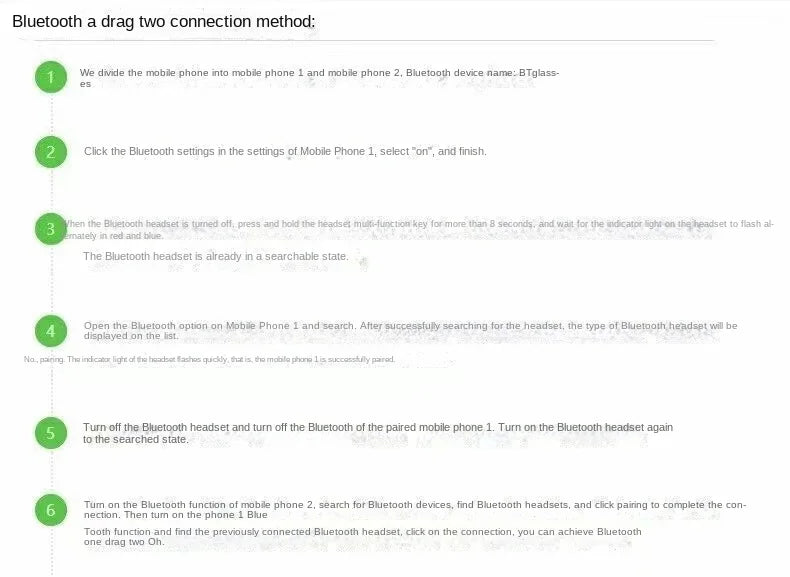Tap the green step 6 circle
This screenshot has width=790, height=577.
[50, 511]
